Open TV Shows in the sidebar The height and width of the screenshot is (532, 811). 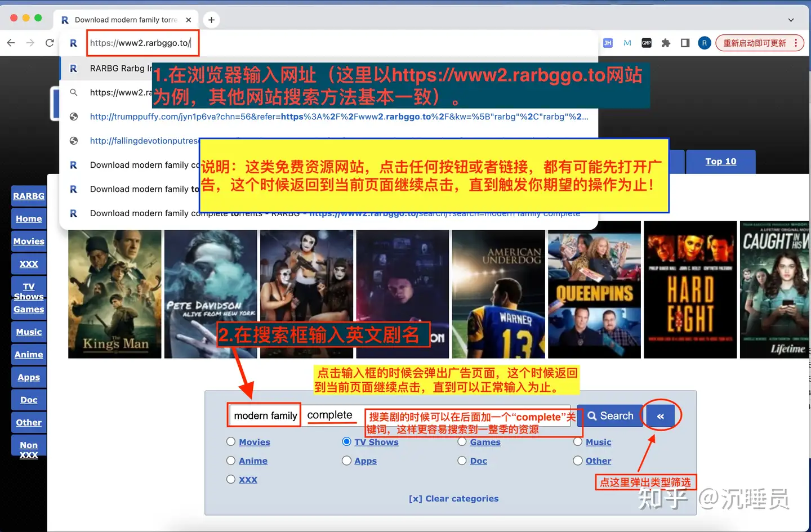click(29, 291)
